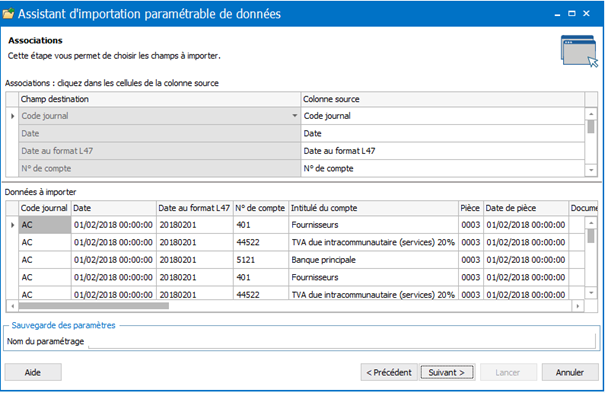Click the Date au format L47 source cell
This screenshot has width=605, height=393.
pos(443,151)
